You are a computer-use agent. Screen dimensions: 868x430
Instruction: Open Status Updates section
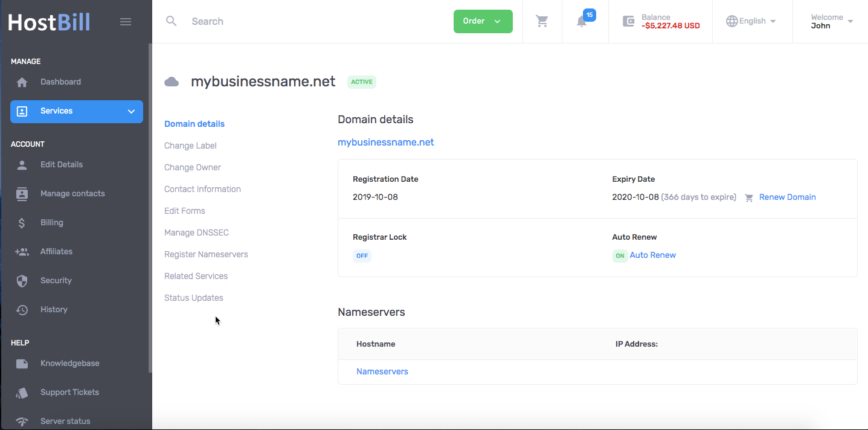pos(194,298)
